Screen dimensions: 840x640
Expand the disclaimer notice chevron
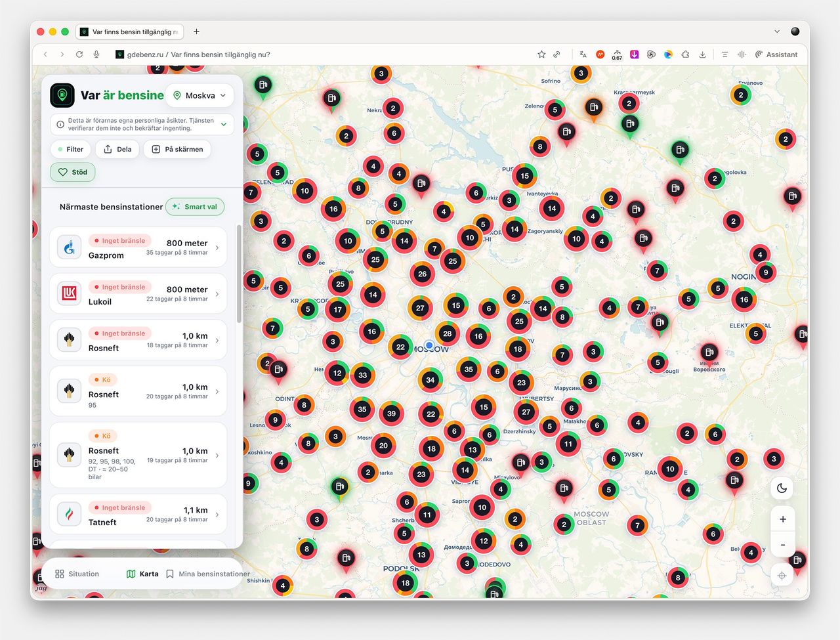pyautogui.click(x=224, y=124)
